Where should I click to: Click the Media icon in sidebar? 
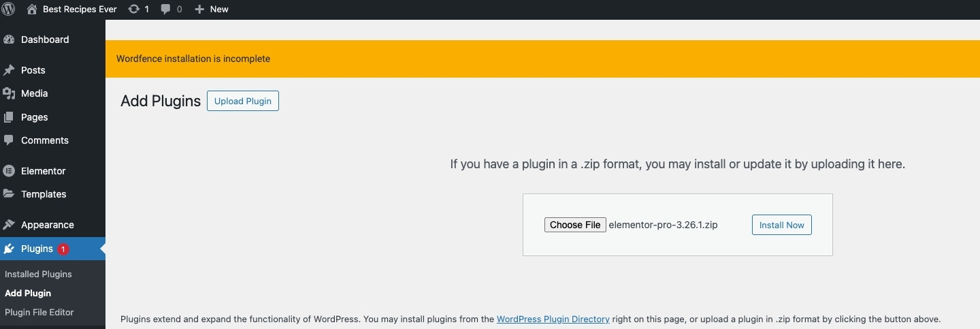[x=9, y=93]
